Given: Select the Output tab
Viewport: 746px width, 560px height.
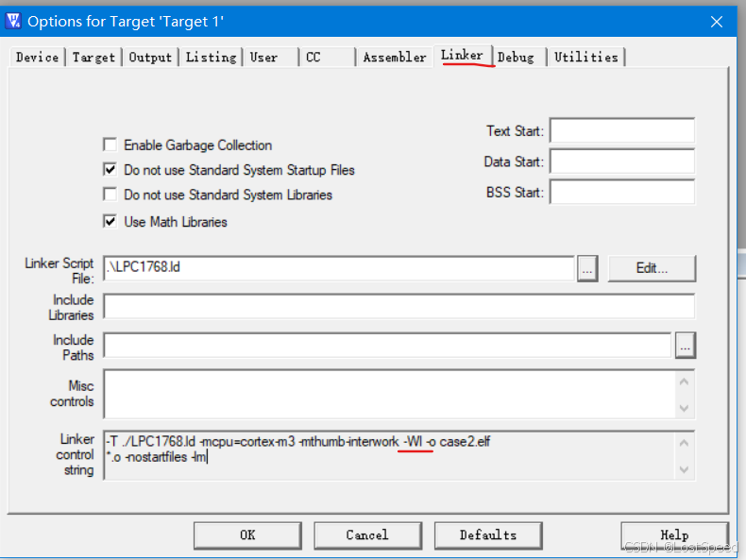Looking at the screenshot, I should [150, 57].
